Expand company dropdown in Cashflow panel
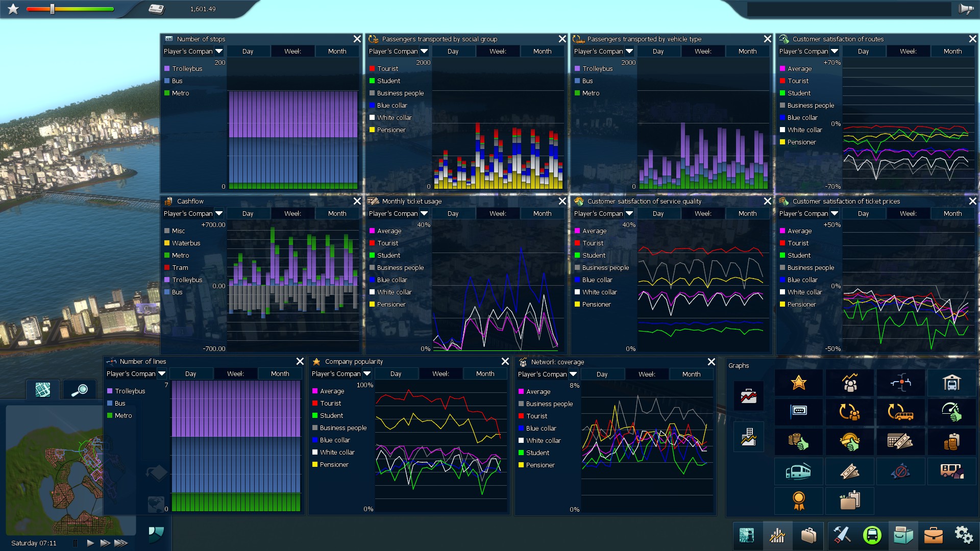980x551 pixels. point(219,213)
